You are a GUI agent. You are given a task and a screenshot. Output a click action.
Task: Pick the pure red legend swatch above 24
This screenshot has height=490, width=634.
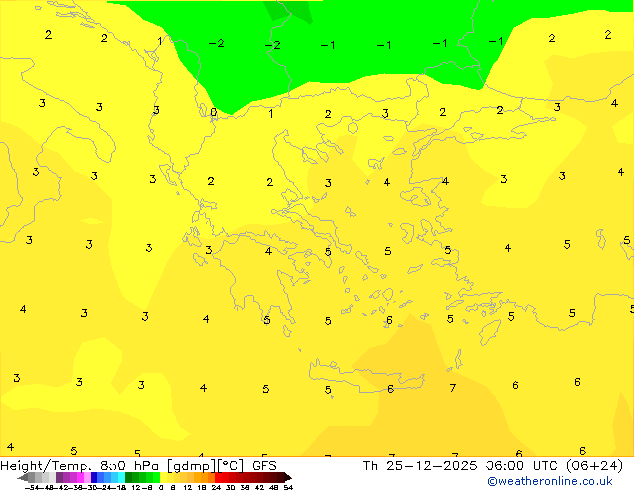point(218,478)
